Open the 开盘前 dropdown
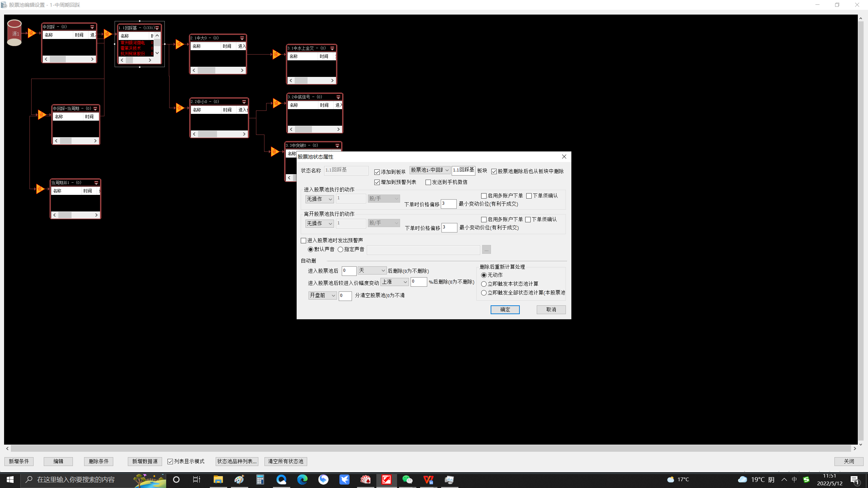Screen dimensions: 868x488 click(322, 296)
